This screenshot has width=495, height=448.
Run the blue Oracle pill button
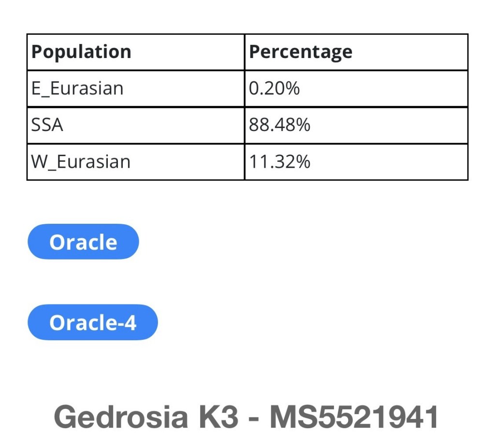click(83, 242)
